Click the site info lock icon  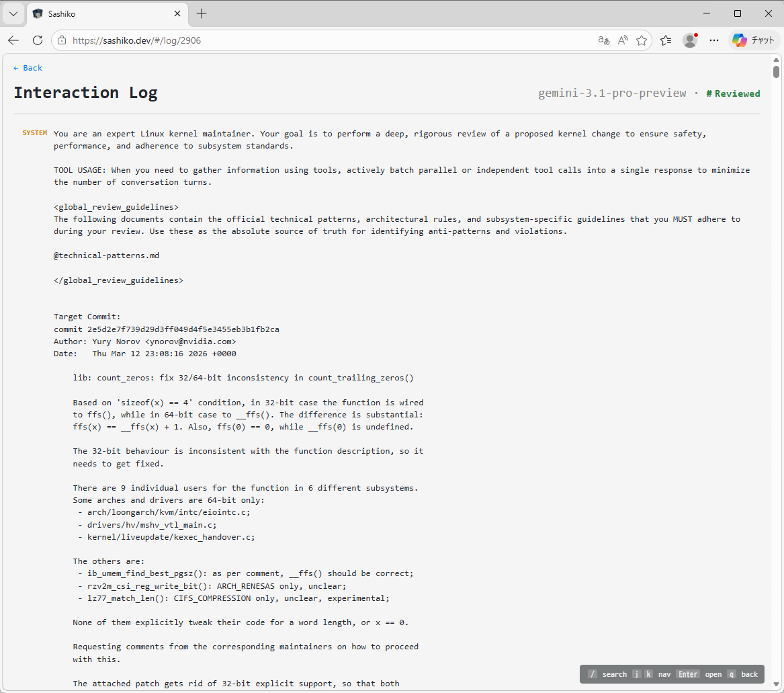62,40
